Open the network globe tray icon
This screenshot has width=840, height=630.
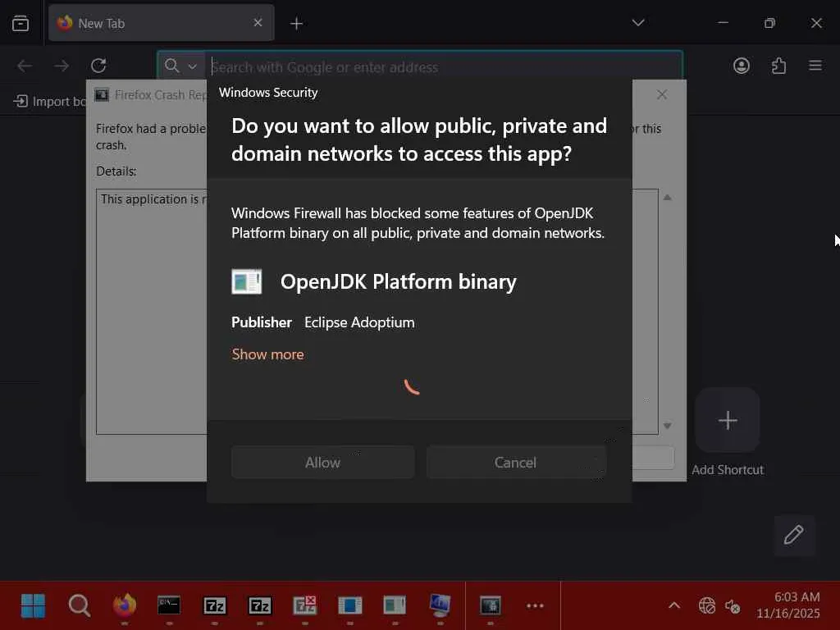coord(706,606)
